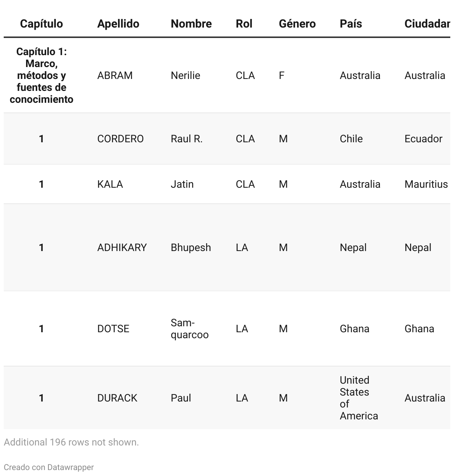The height and width of the screenshot is (476, 454).
Task: Click United States of America cell
Action: [358, 398]
